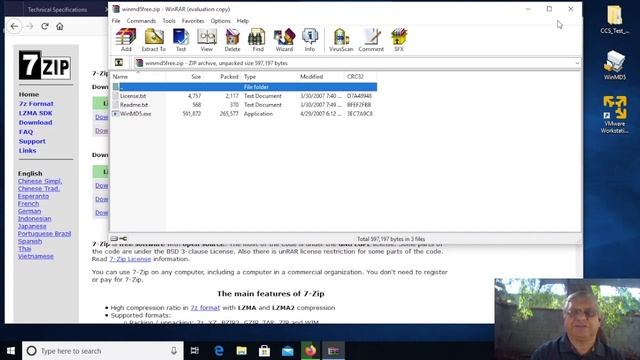Viewport: 640px width, 360px height.
Task: Switch 7-Zip page language to German
Action: [29, 211]
